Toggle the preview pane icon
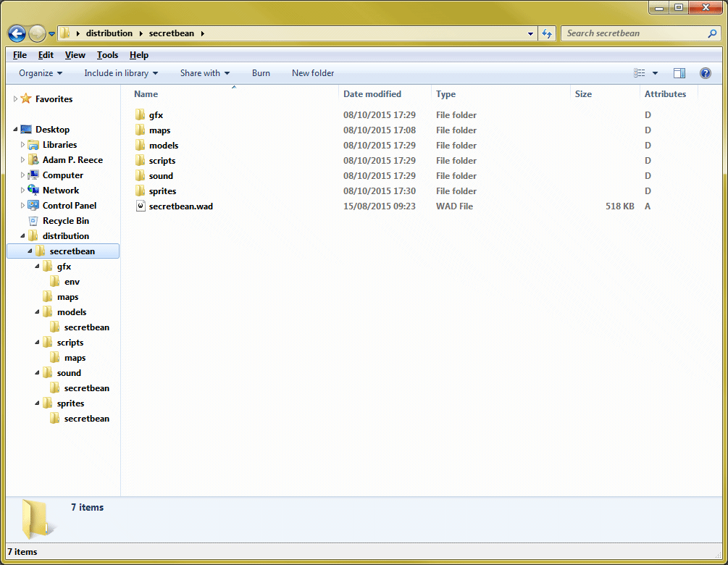The image size is (728, 565). point(679,73)
